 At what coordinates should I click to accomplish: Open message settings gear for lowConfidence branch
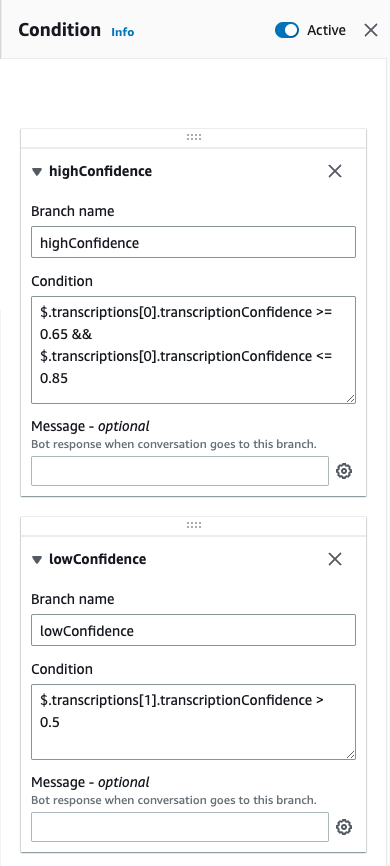click(344, 827)
